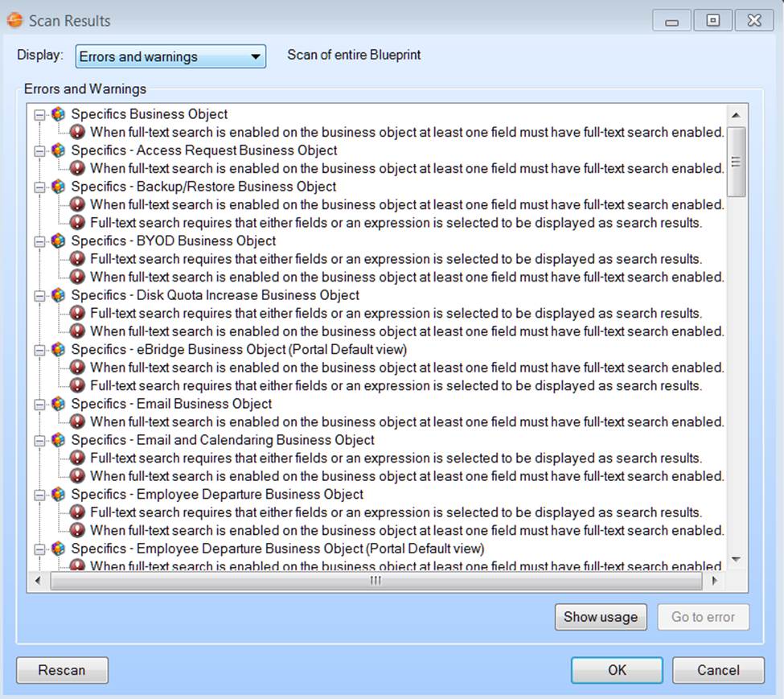This screenshot has height=699, width=784.
Task: Click the error icon under Specifics - Access Request
Action: [77, 168]
